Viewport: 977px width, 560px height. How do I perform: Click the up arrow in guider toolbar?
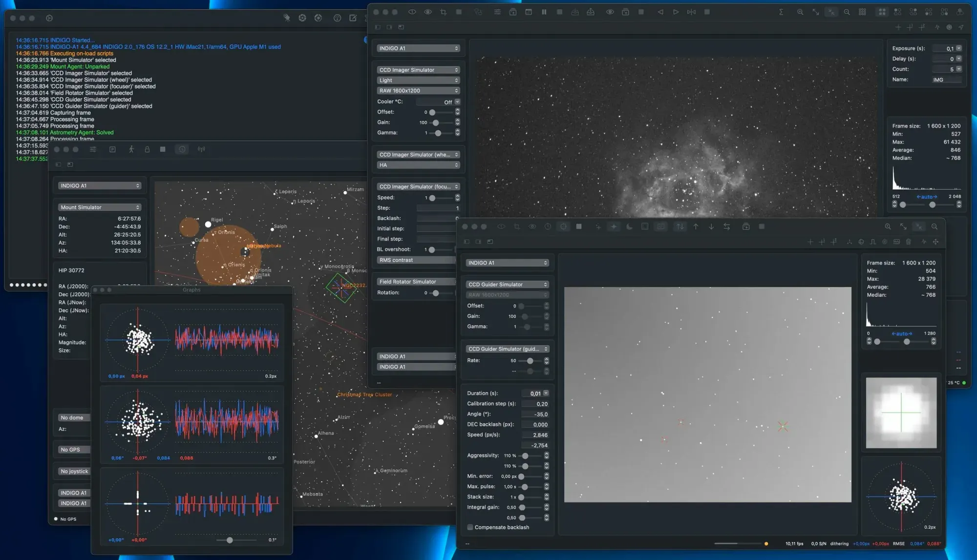(x=696, y=227)
